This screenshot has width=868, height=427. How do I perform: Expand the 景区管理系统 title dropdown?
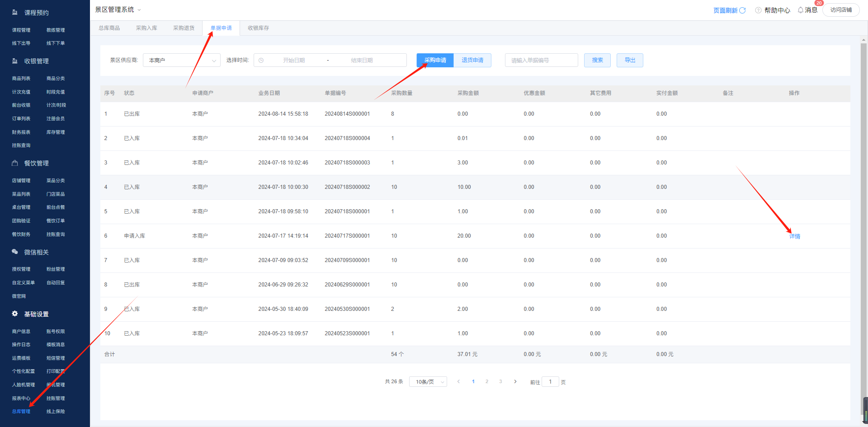139,10
